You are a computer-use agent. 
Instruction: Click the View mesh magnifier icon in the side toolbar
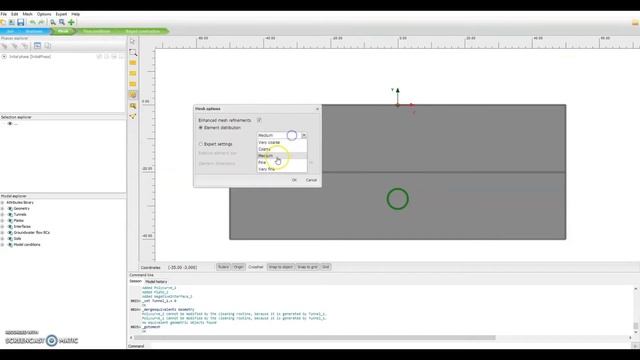click(x=133, y=106)
